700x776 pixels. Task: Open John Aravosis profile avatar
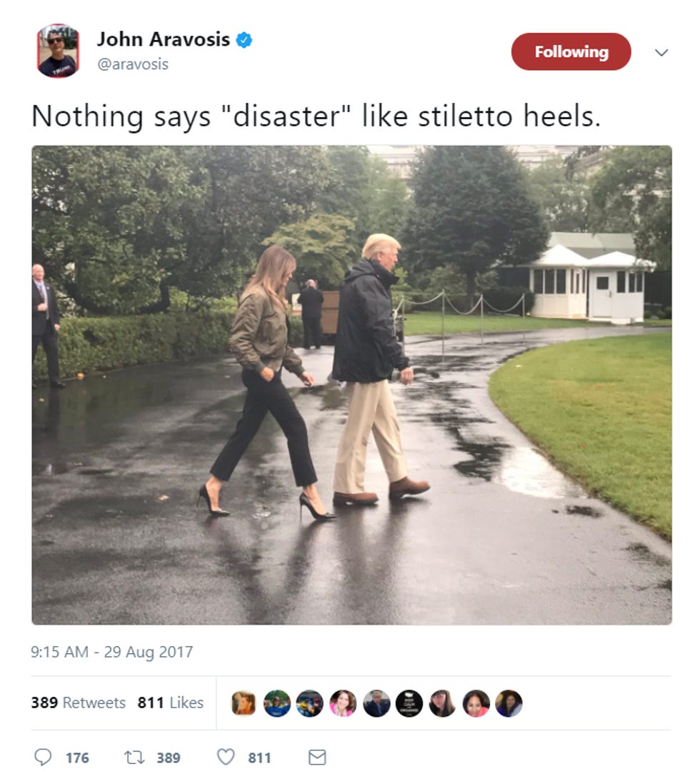pyautogui.click(x=58, y=51)
